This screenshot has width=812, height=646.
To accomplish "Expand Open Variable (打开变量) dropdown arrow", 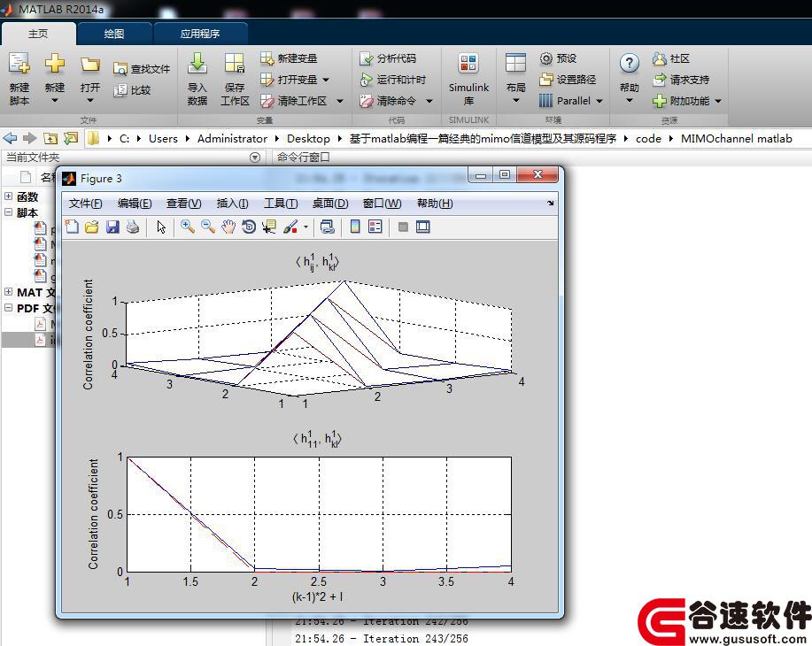I will tap(326, 80).
